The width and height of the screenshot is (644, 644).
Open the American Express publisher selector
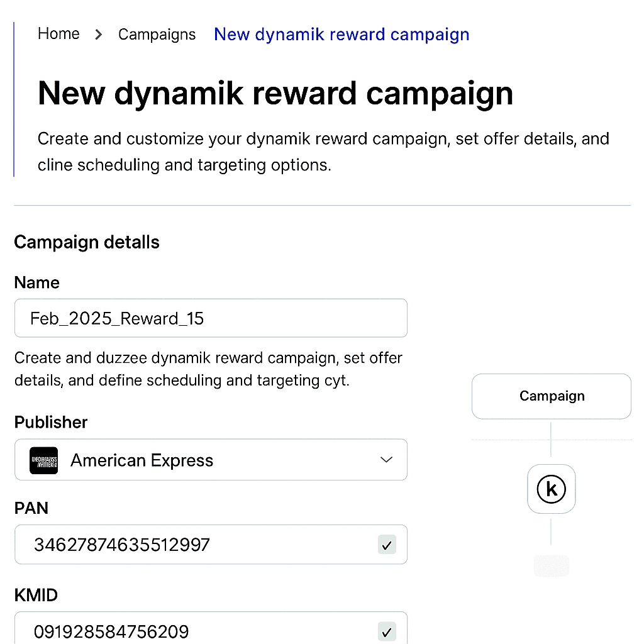pyautogui.click(x=211, y=460)
